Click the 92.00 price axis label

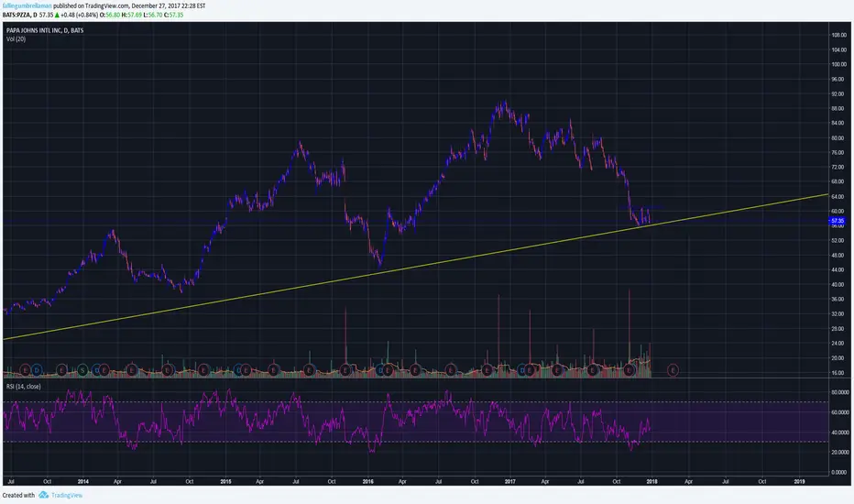coord(838,93)
